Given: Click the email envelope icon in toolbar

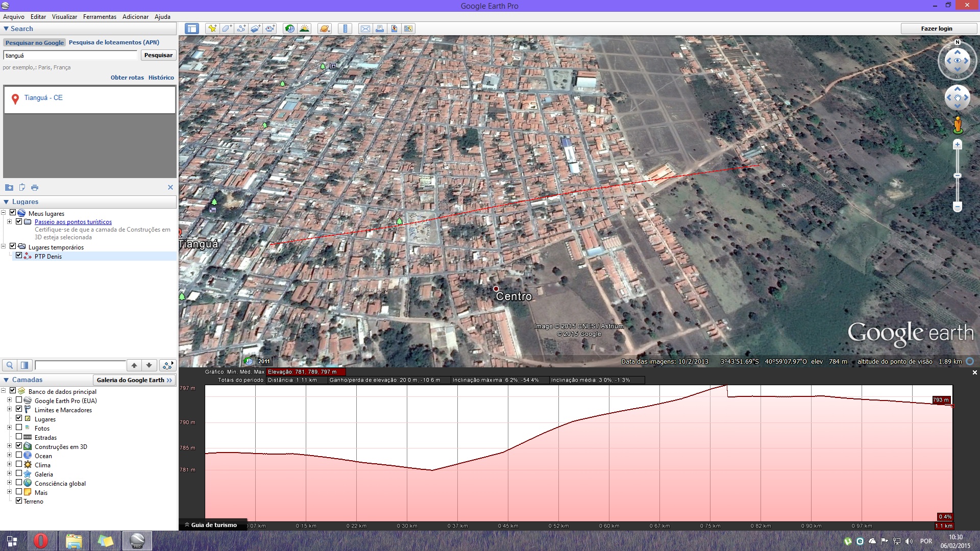Looking at the screenshot, I should coord(365,29).
